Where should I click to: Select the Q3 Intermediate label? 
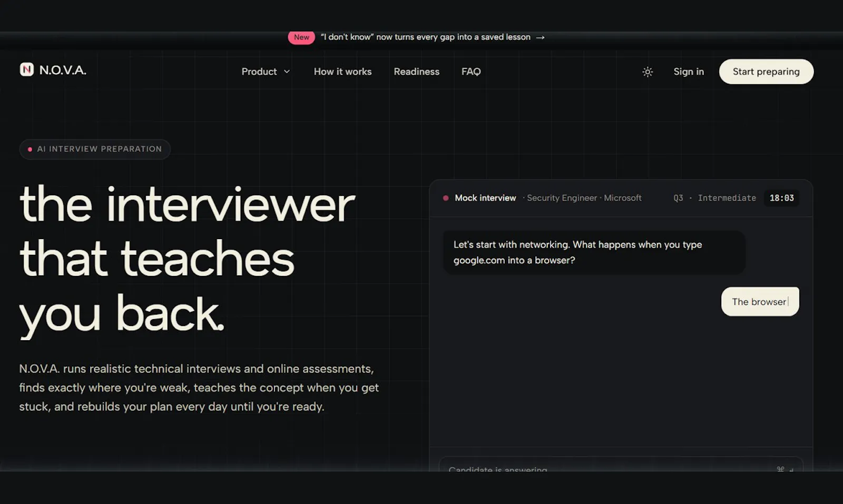(x=714, y=198)
